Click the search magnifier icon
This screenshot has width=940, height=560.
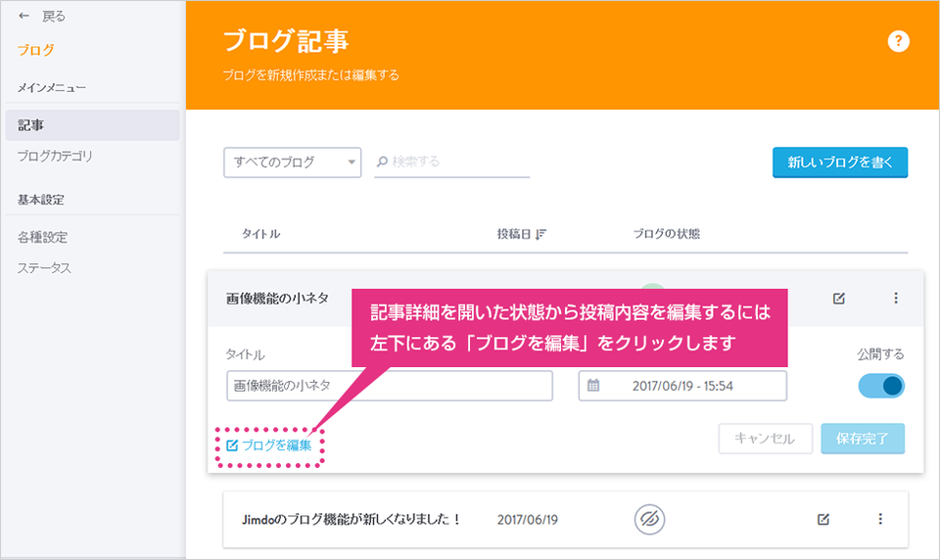point(382,162)
